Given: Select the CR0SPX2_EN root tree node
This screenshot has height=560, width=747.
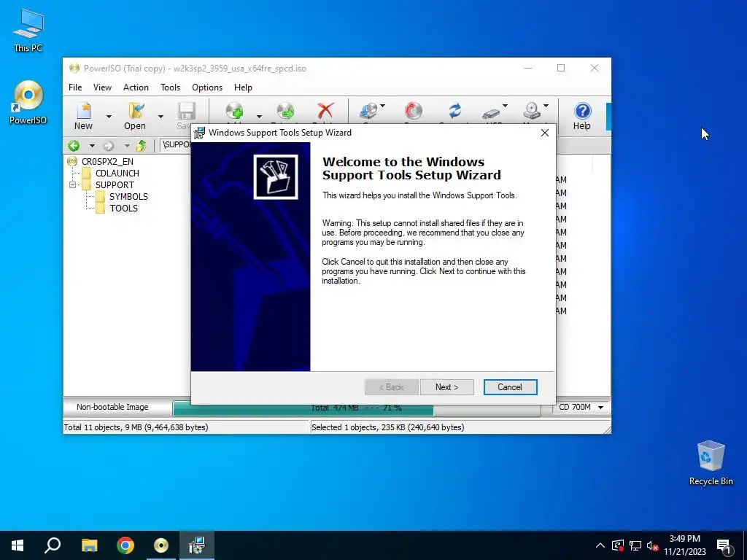Looking at the screenshot, I should (107, 161).
